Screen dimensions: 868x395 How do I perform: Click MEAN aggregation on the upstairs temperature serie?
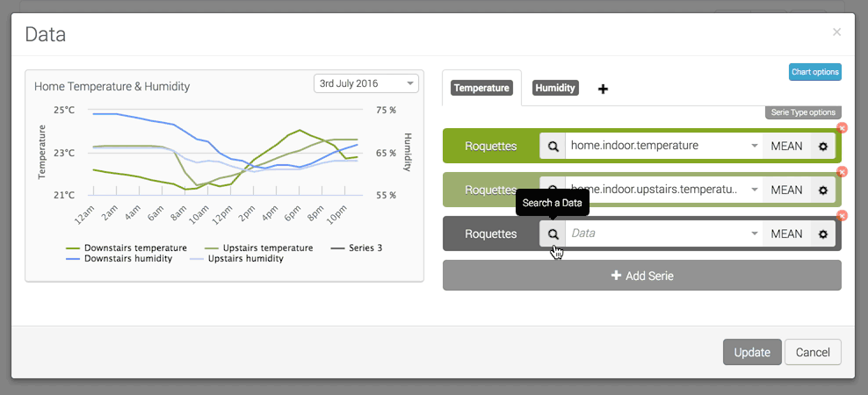(x=786, y=190)
